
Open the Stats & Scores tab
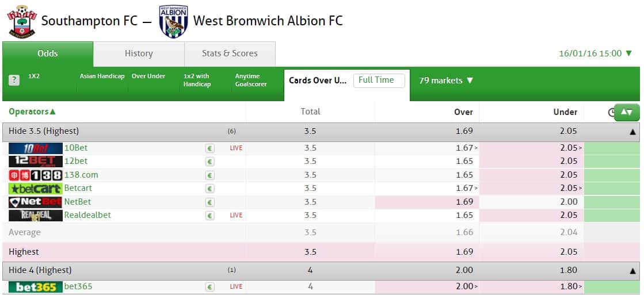point(230,53)
